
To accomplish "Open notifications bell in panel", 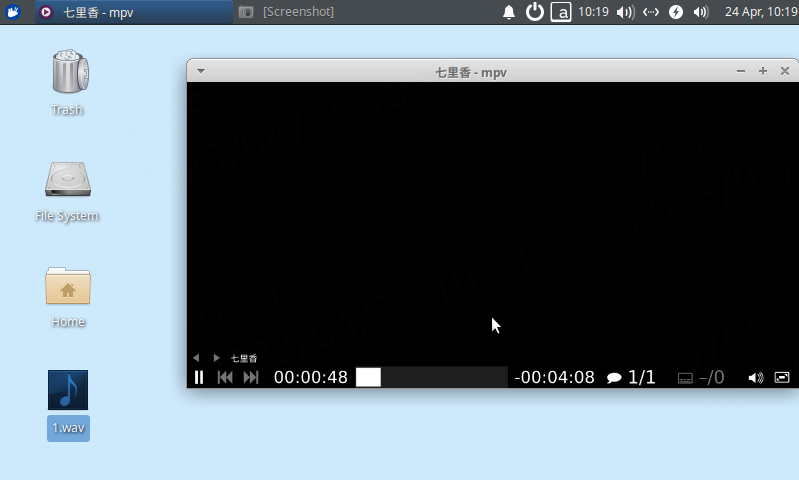I will tap(509, 12).
